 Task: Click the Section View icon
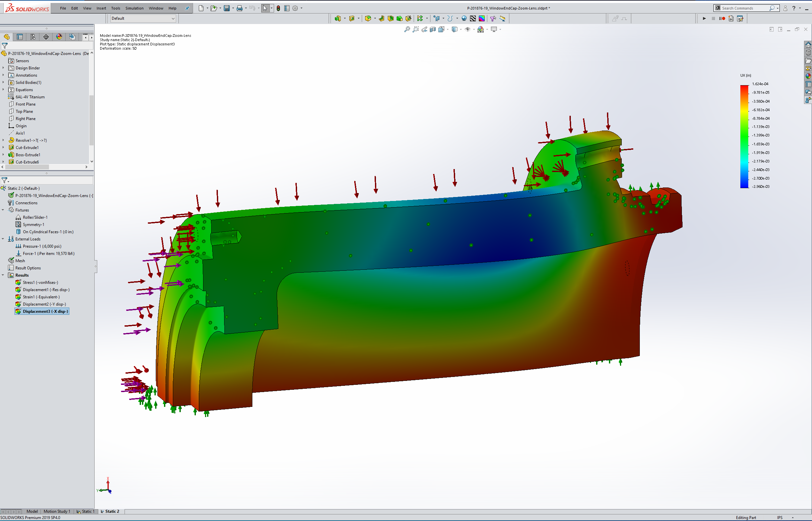(433, 29)
